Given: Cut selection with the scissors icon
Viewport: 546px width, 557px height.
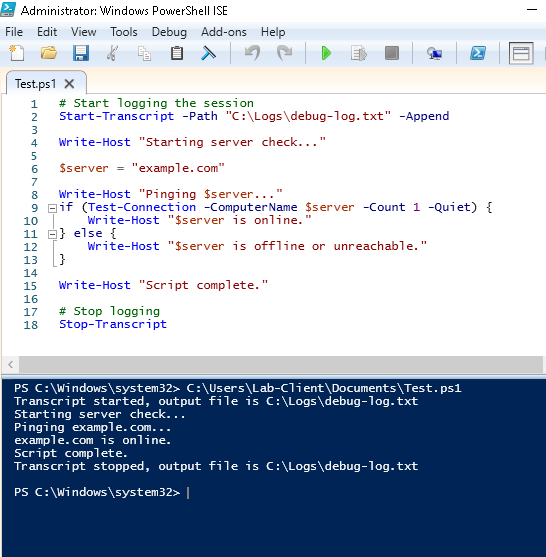Looking at the screenshot, I should click(x=112, y=54).
